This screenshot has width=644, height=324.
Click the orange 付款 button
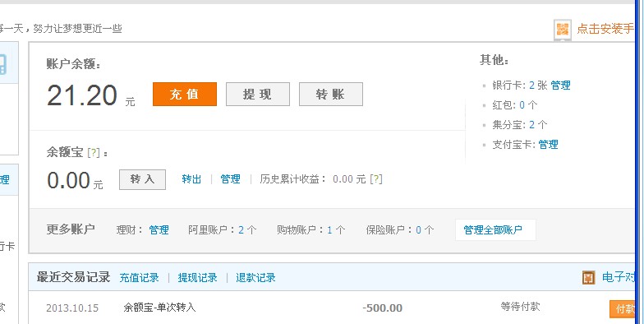[x=623, y=309]
